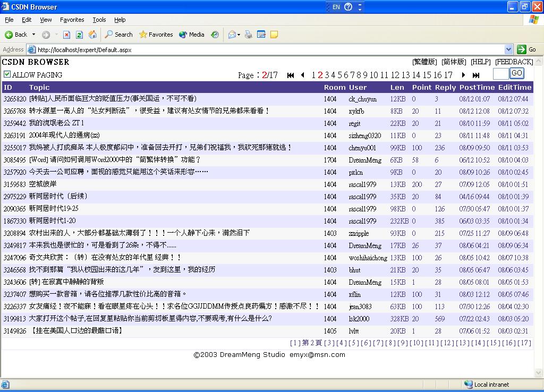Viewport: 544px width, 392px height.
Task: Select page 5 in top pager
Action: pos(340,75)
